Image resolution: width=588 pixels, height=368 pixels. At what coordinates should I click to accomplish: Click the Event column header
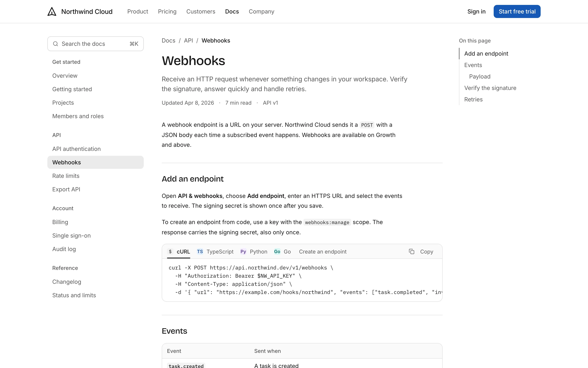point(174,351)
